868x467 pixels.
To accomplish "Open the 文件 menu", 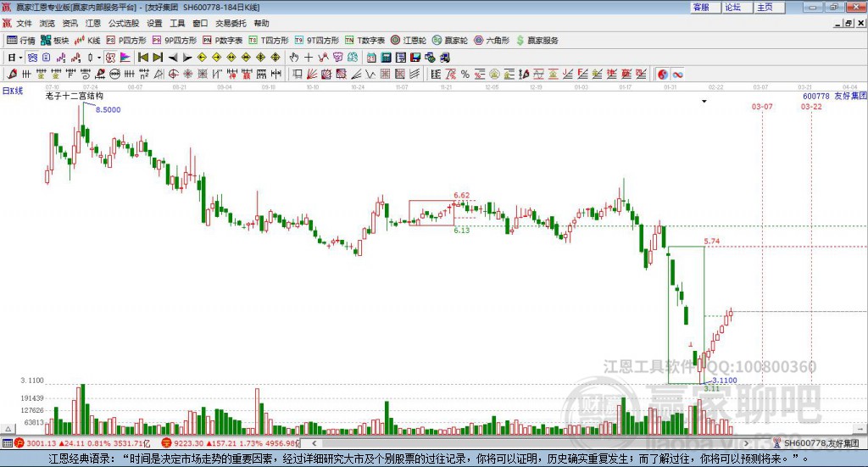I will 24,23.
